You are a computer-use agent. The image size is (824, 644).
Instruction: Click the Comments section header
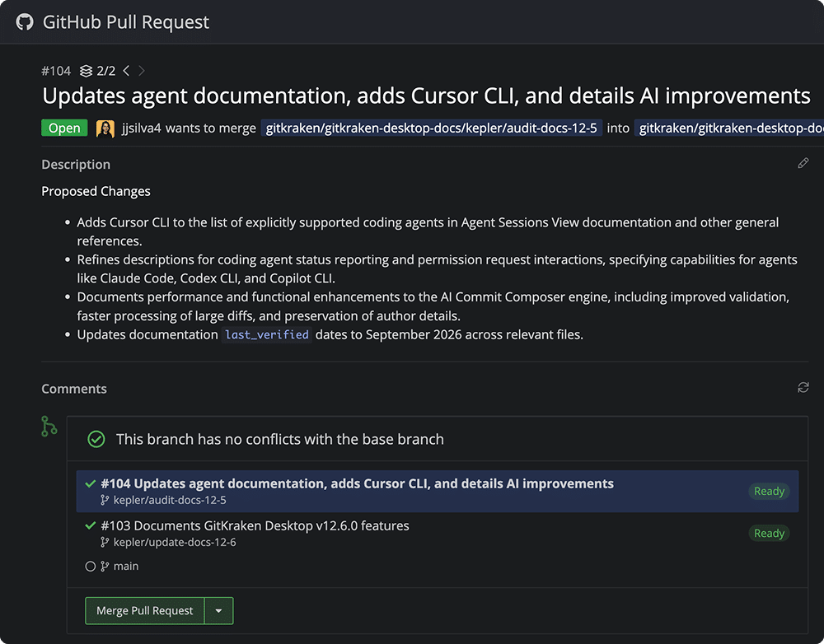coord(74,389)
